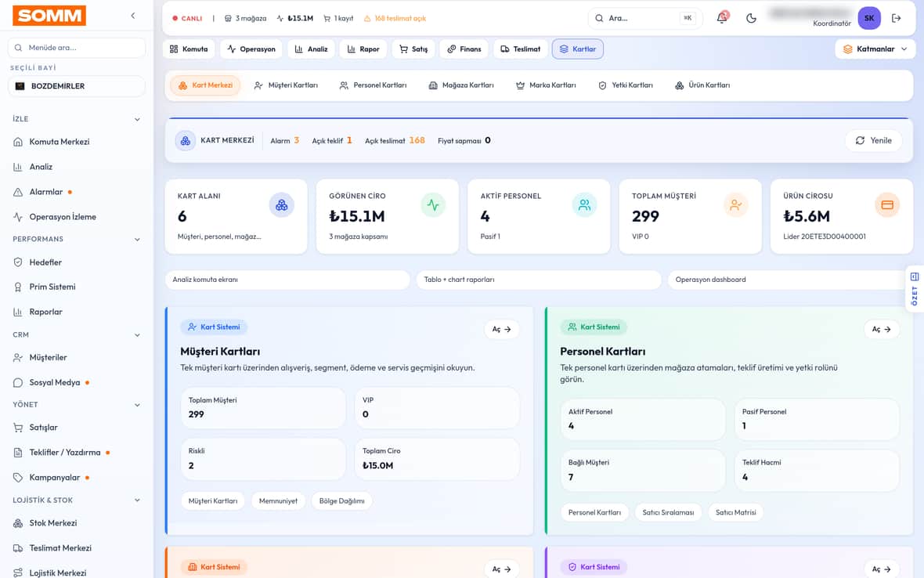Toggle dark mode with the moon icon
Image resolution: width=924 pixels, height=578 pixels.
751,18
